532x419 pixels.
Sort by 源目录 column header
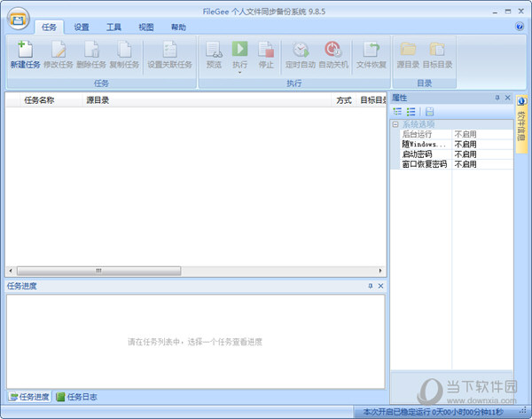[207, 100]
